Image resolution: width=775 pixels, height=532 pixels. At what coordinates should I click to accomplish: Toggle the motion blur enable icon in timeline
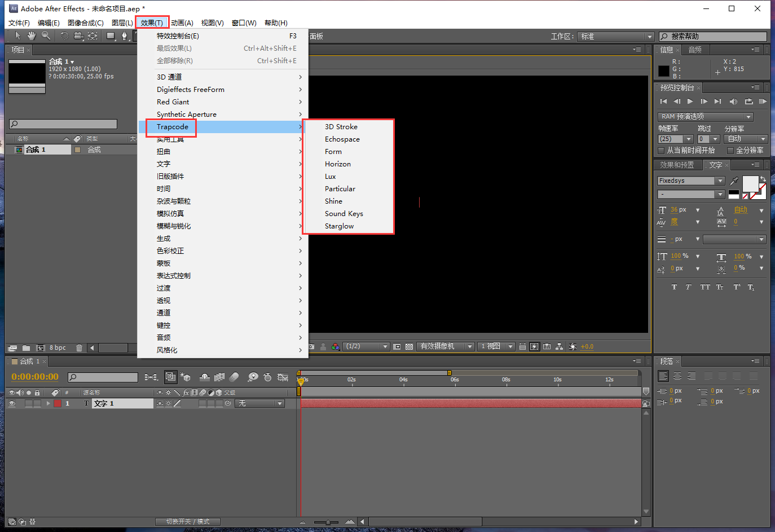tap(234, 377)
